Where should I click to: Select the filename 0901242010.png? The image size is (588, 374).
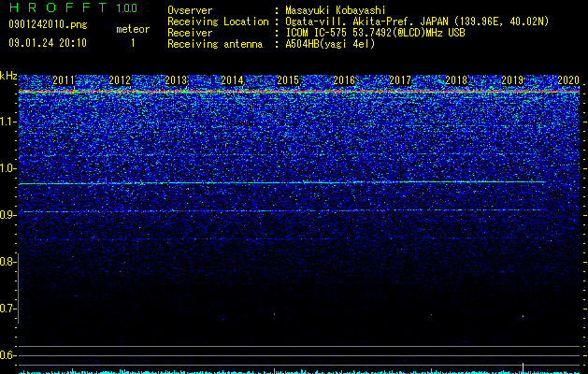tap(48, 25)
